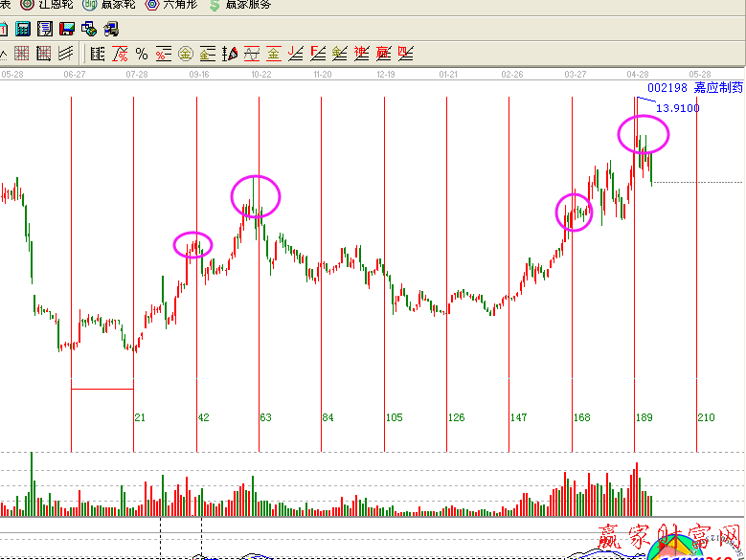Viewport: 746px width, 560px height.
Task: Select the red 四 angle lines tool
Action: coord(405,53)
